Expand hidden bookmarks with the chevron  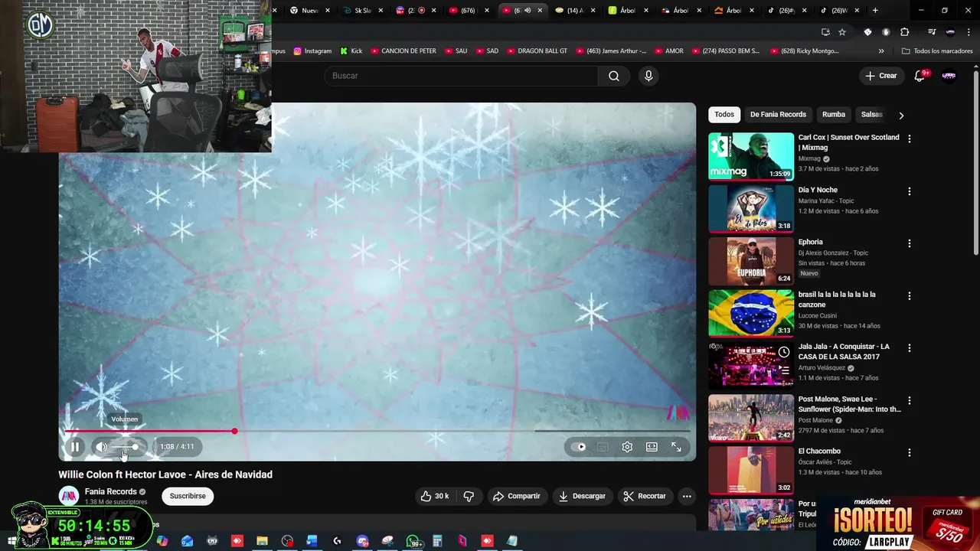click(881, 51)
